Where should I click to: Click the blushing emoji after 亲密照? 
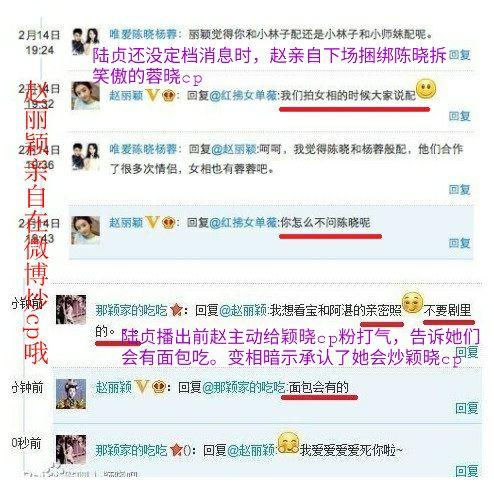click(x=412, y=302)
